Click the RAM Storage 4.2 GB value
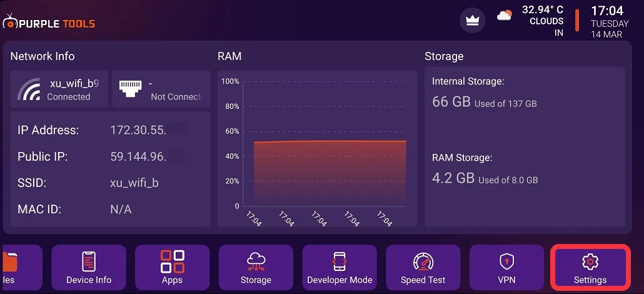Viewport: 644px width, 294px height. 453,178
